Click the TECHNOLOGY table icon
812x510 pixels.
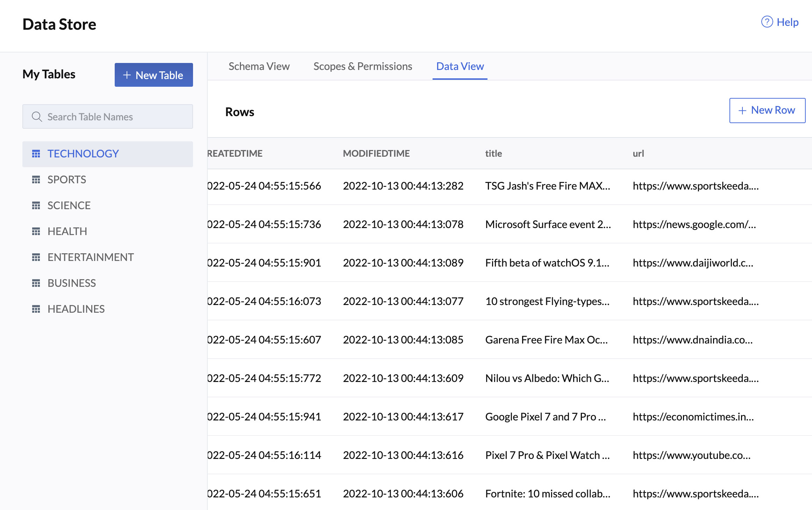[36, 153]
